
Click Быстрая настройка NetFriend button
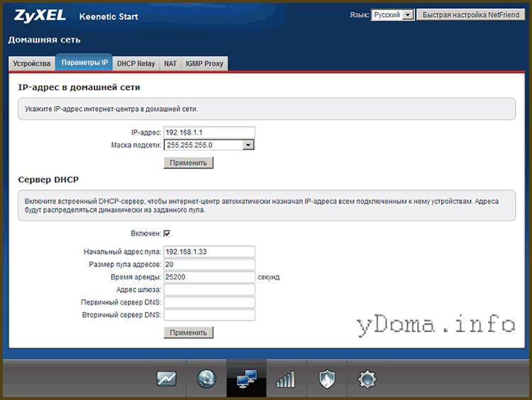click(x=470, y=15)
